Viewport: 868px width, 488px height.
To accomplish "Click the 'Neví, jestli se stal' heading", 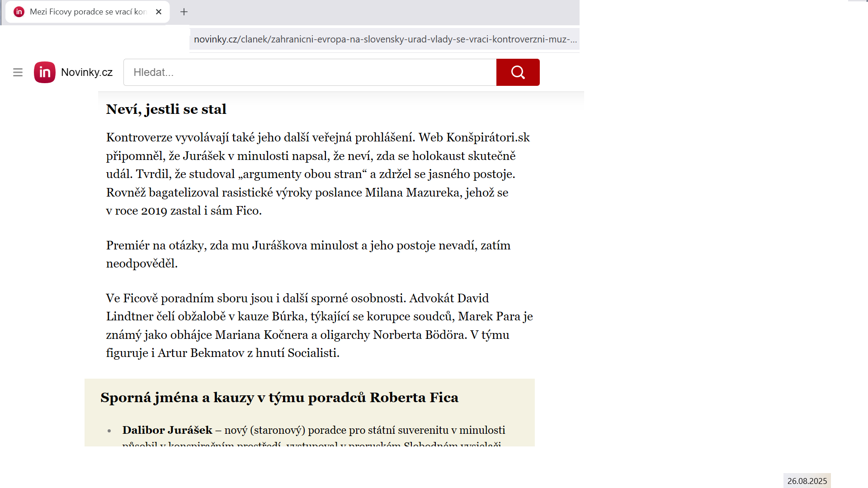I will coord(166,109).
